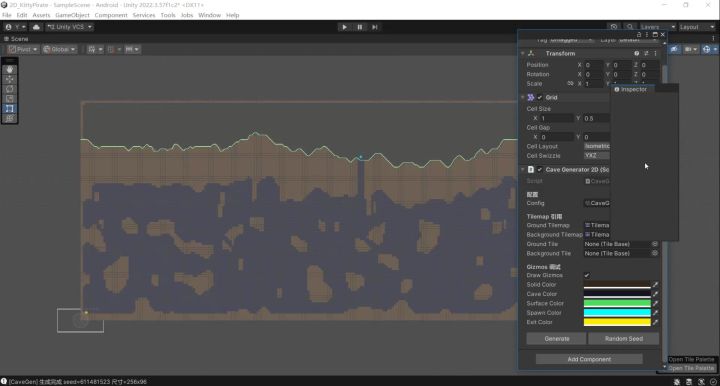Open the Layers dropdown
Viewport: 720px width, 386px height.
tap(658, 27)
